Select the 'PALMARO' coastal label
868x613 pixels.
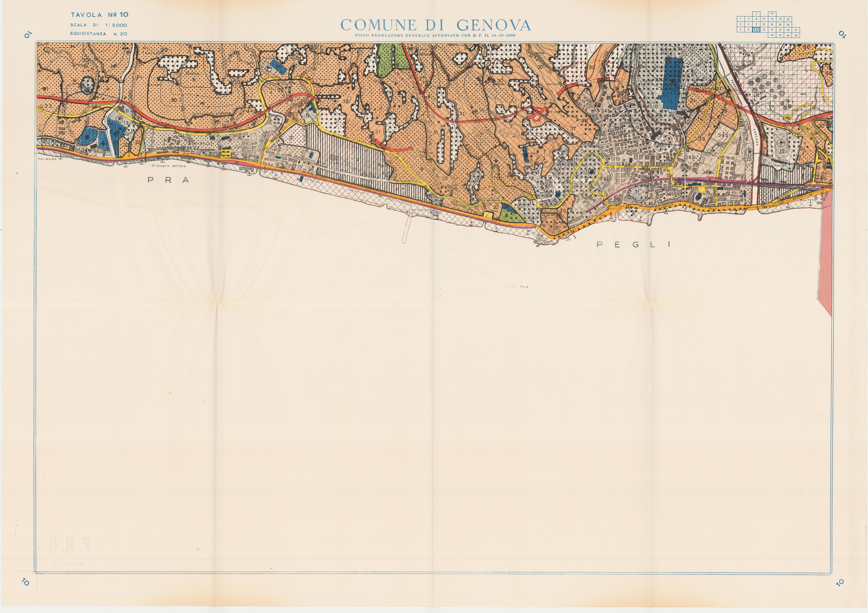pyautogui.click(x=47, y=159)
